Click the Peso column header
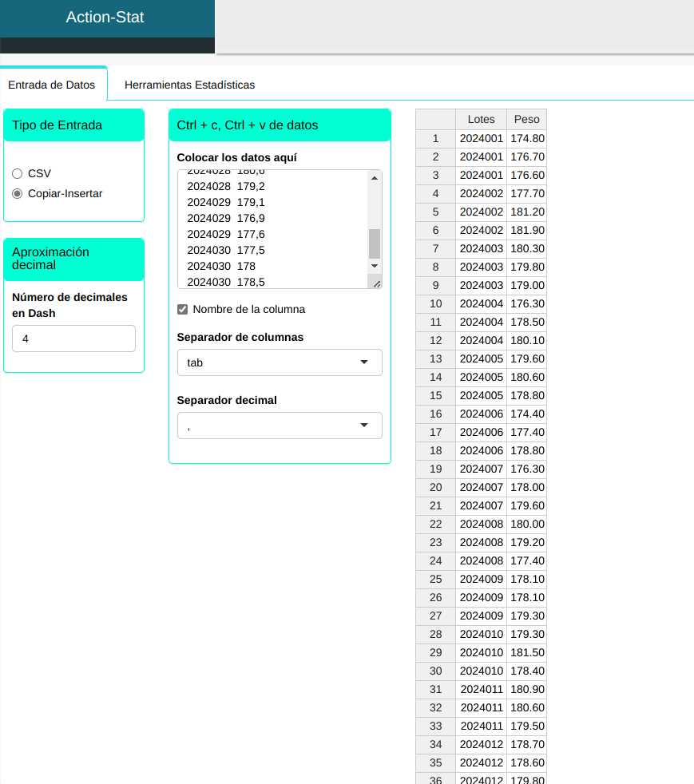694x784 pixels. pos(526,119)
